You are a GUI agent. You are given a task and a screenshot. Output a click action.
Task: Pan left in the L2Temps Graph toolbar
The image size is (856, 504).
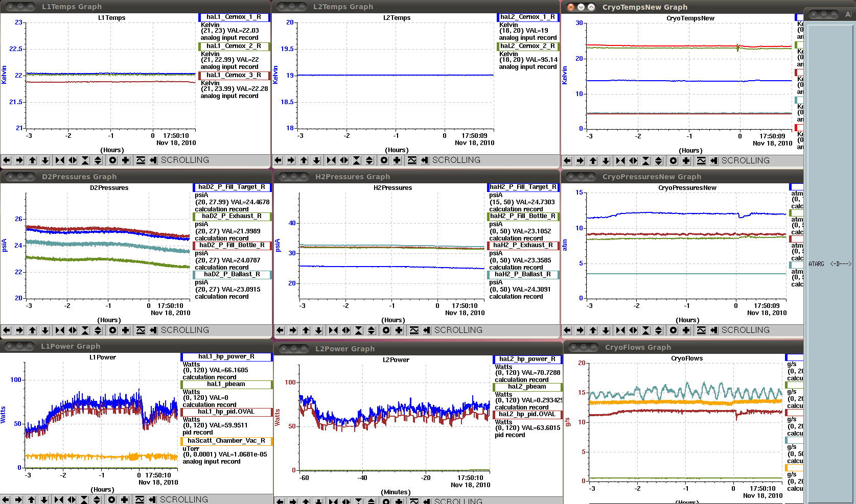pos(278,160)
